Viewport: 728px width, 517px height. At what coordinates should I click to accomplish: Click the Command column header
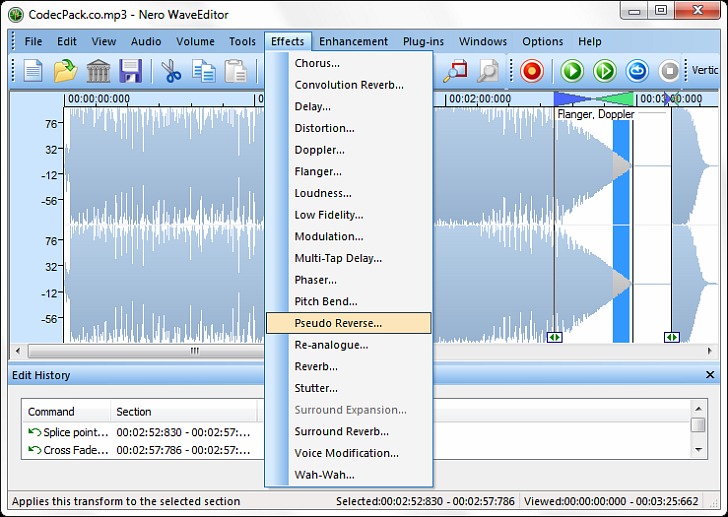[x=66, y=411]
